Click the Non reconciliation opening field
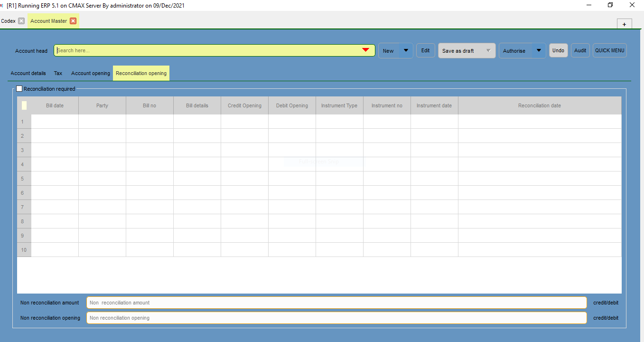 pos(336,318)
